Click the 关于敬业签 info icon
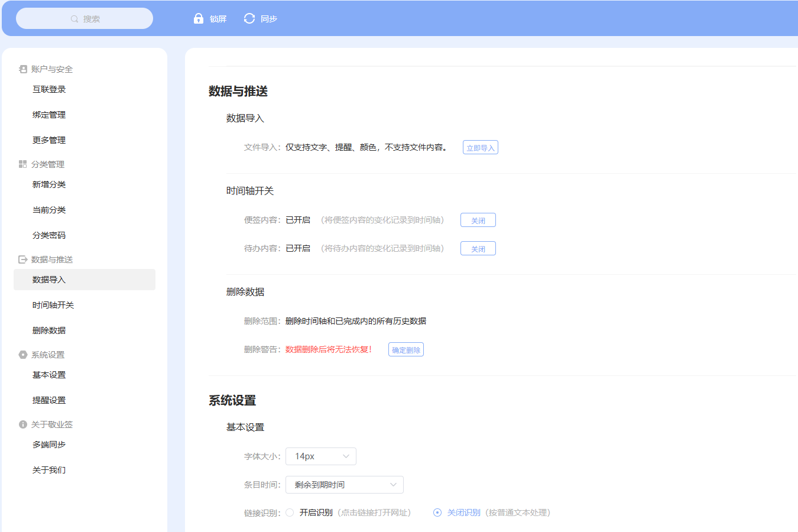 (22, 424)
